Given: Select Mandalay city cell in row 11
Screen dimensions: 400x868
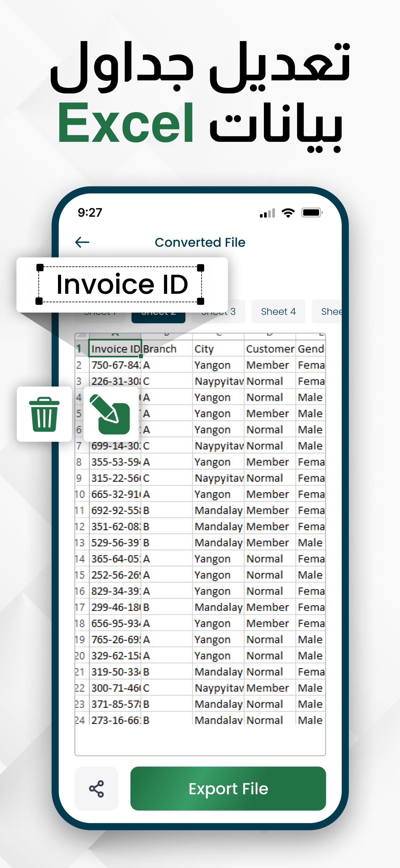Looking at the screenshot, I should (218, 510).
